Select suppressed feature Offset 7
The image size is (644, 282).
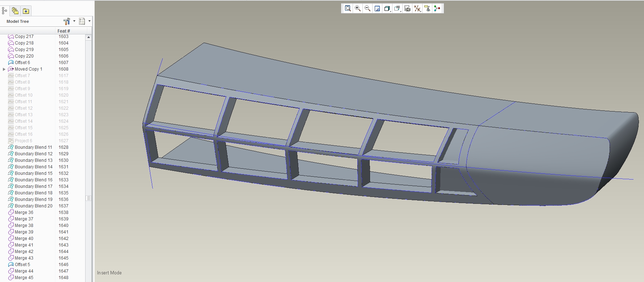pos(22,76)
